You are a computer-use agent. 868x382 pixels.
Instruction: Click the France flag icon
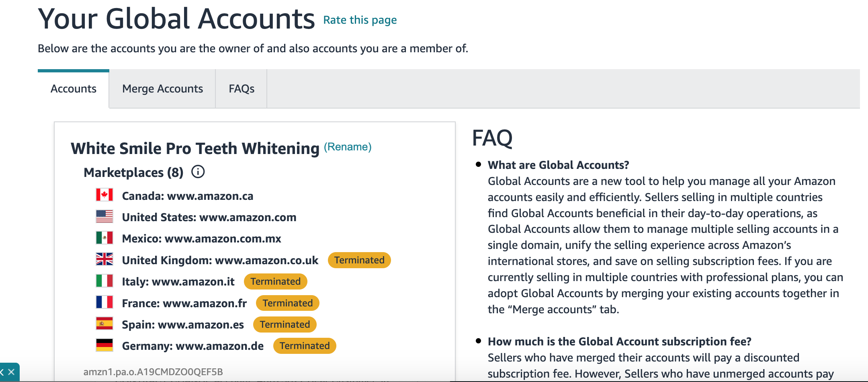(x=104, y=302)
